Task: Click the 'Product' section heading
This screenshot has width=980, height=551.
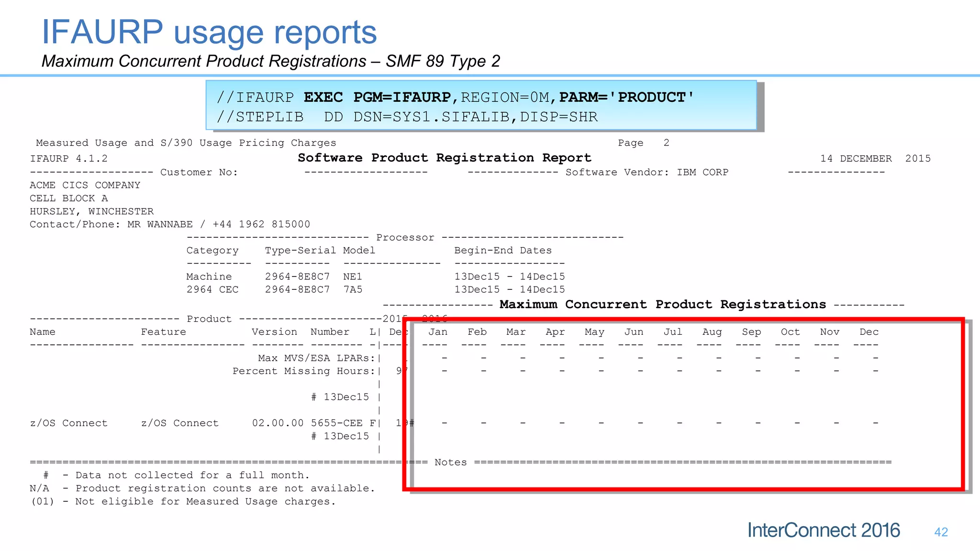Action: 209,319
